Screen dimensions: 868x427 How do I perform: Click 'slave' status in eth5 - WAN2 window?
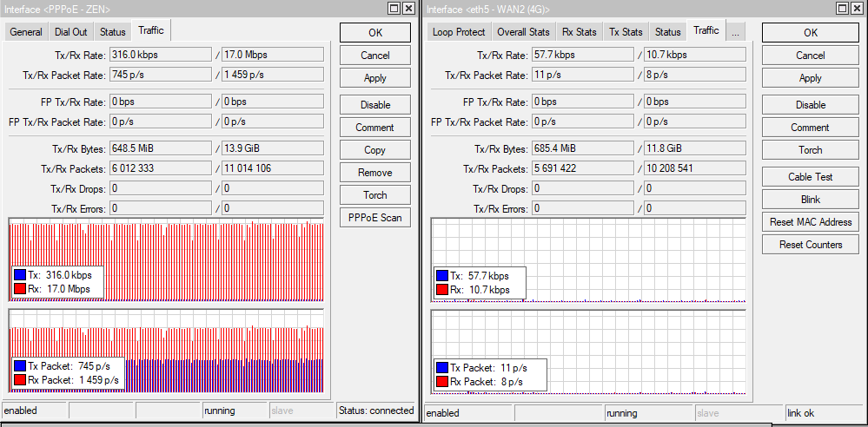[739, 413]
